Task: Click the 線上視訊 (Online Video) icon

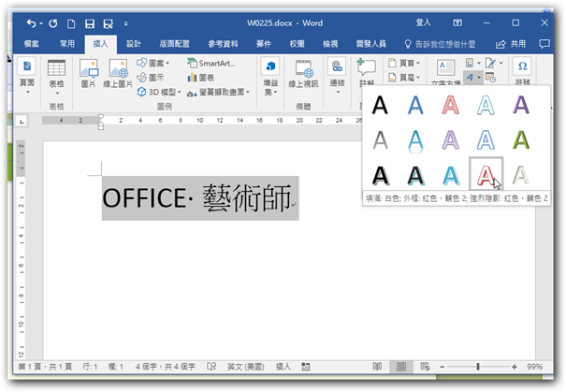Action: 303,74
